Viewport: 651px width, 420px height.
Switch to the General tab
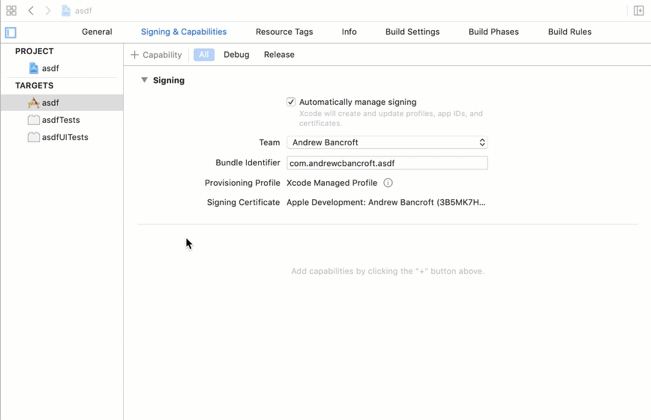point(97,32)
